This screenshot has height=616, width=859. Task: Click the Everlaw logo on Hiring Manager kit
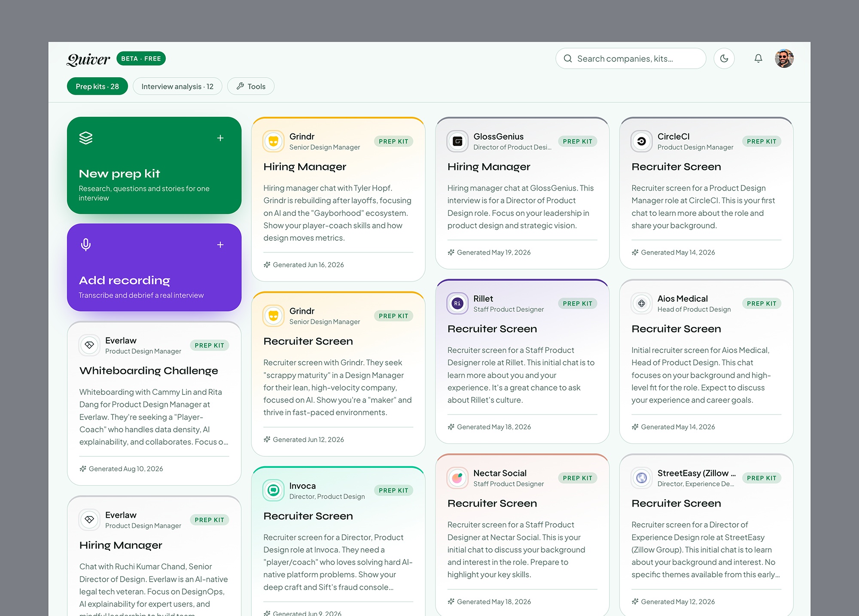pyautogui.click(x=89, y=520)
